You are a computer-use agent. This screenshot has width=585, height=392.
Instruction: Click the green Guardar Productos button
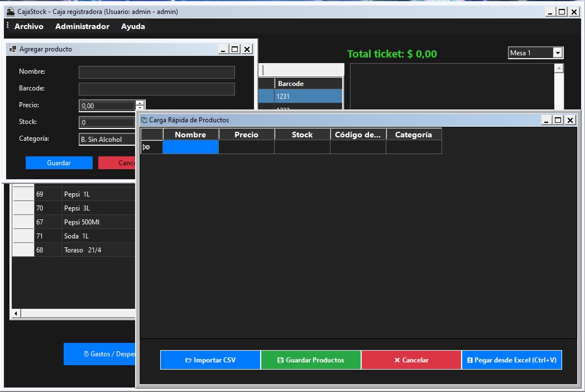point(311,360)
